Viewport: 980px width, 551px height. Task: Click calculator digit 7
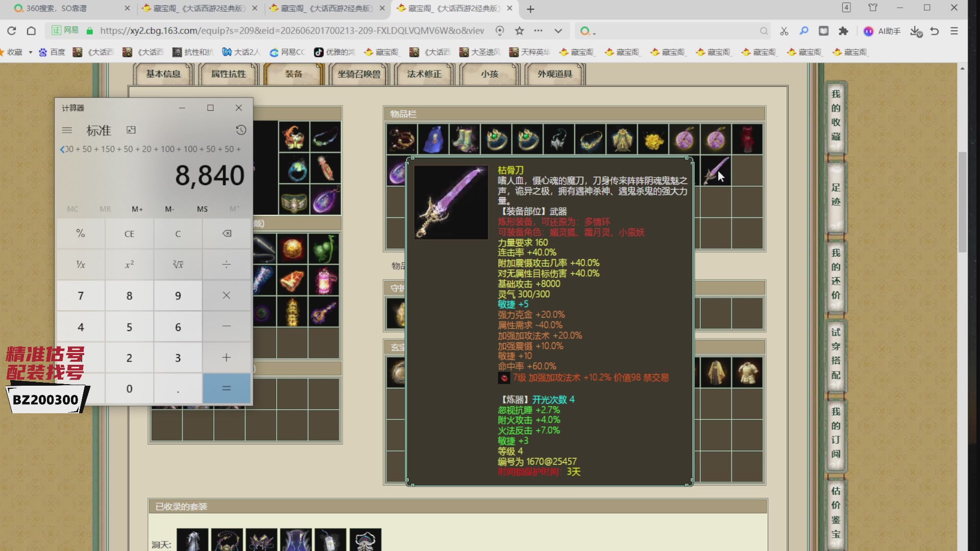click(81, 296)
